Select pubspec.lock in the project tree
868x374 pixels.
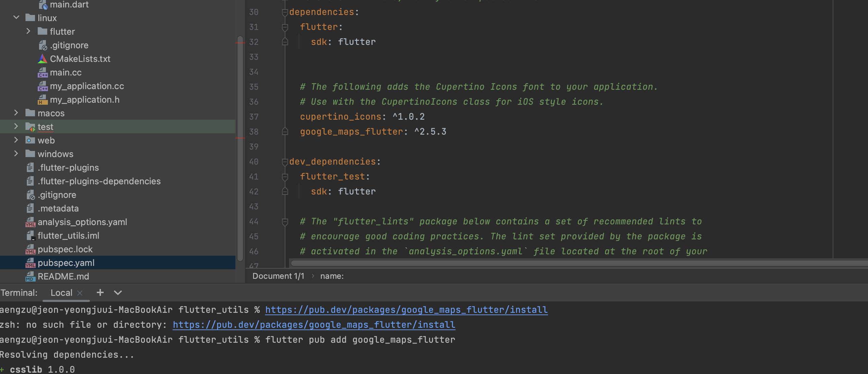118,249
